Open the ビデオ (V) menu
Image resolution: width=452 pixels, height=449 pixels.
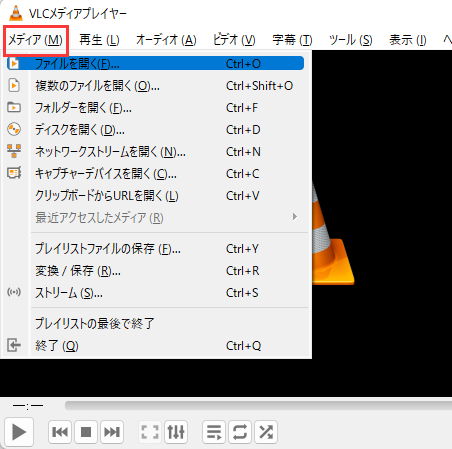pyautogui.click(x=234, y=40)
